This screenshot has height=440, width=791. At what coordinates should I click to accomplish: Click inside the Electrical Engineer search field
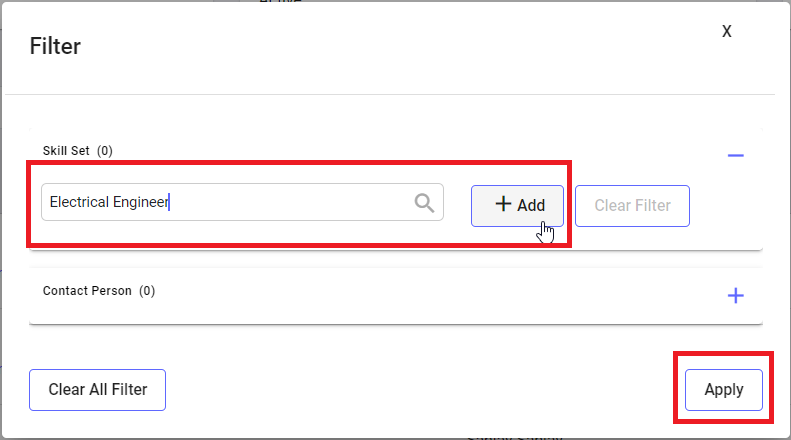(x=242, y=202)
